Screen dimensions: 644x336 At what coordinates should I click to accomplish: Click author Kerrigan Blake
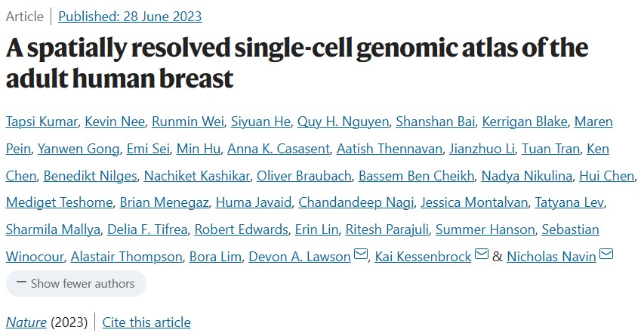point(525,122)
